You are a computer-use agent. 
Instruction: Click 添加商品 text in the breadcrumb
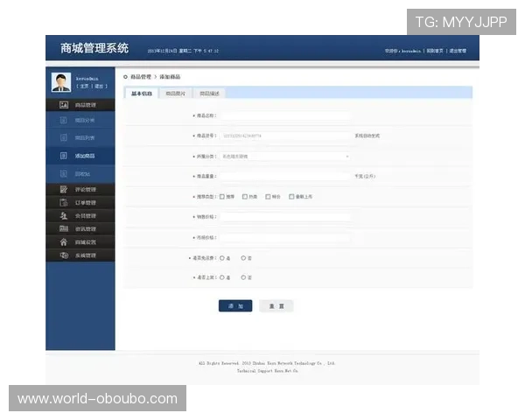pos(170,77)
